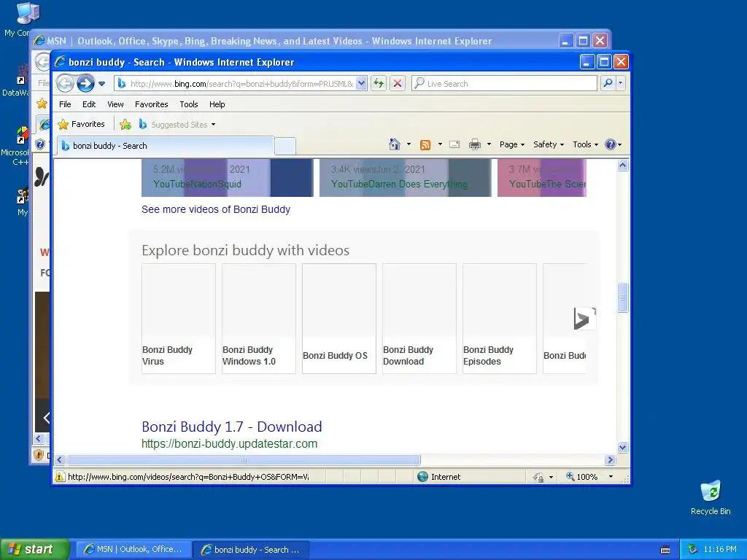Click the bonzi buddy - Search taskbar button
This screenshot has height=560, width=747.
coord(252,550)
